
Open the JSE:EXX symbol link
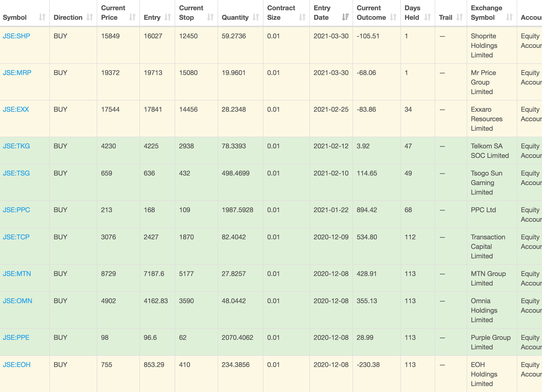click(16, 109)
